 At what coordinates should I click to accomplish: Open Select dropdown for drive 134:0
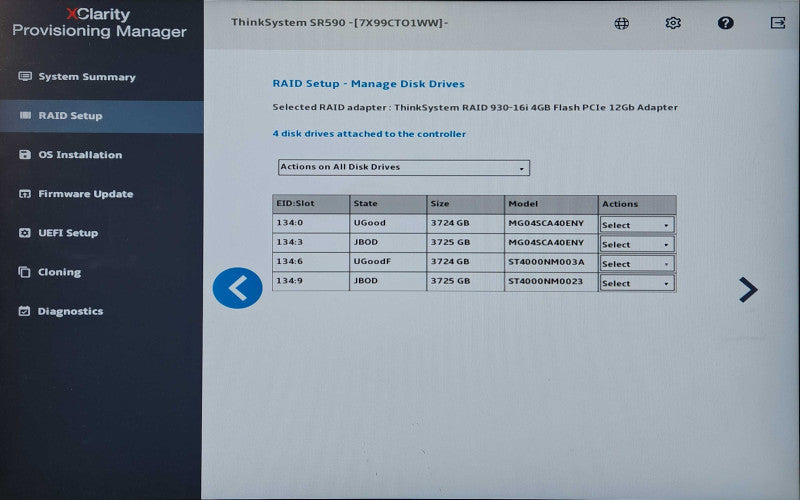click(637, 225)
